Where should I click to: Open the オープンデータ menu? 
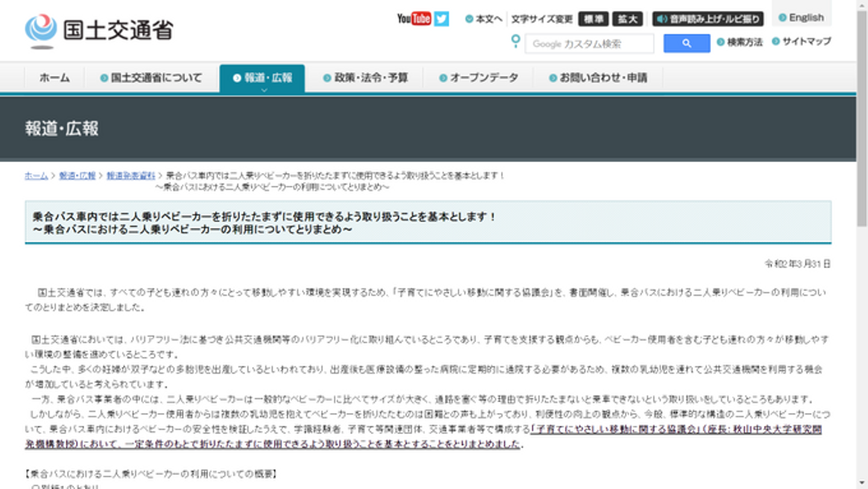pyautogui.click(x=479, y=78)
